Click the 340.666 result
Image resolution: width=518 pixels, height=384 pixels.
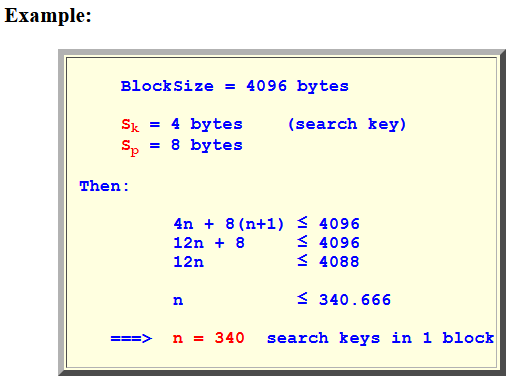point(355,300)
